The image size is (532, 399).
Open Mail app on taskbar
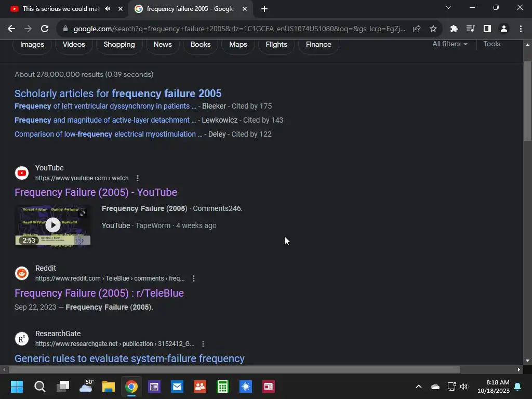click(x=177, y=387)
